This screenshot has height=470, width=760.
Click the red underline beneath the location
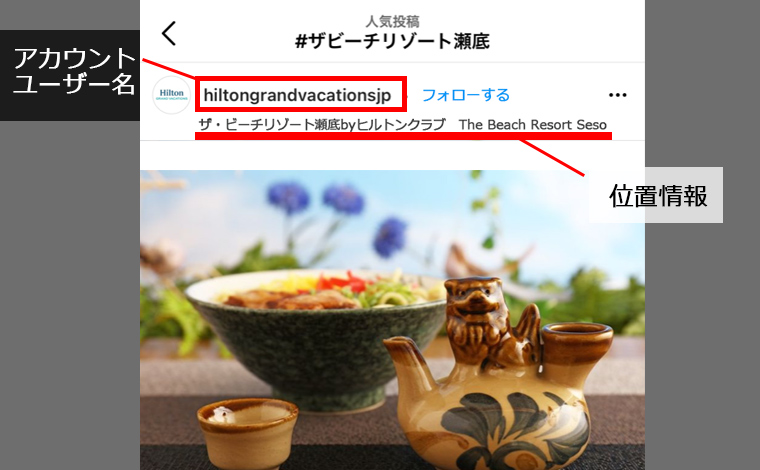coord(403,137)
